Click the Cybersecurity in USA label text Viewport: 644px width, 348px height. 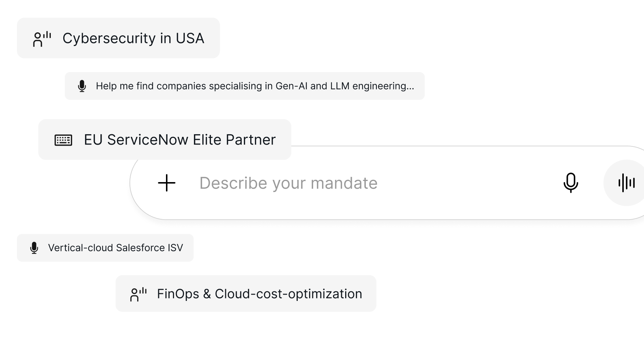(133, 38)
